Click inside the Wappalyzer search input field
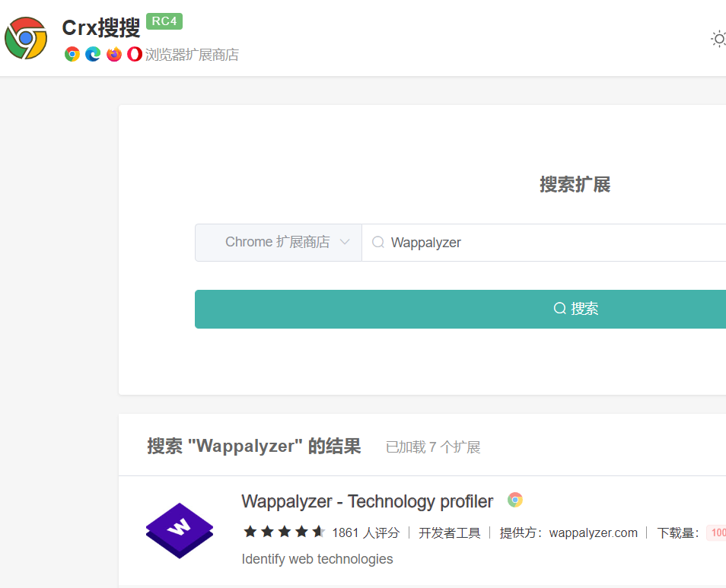 (x=457, y=242)
